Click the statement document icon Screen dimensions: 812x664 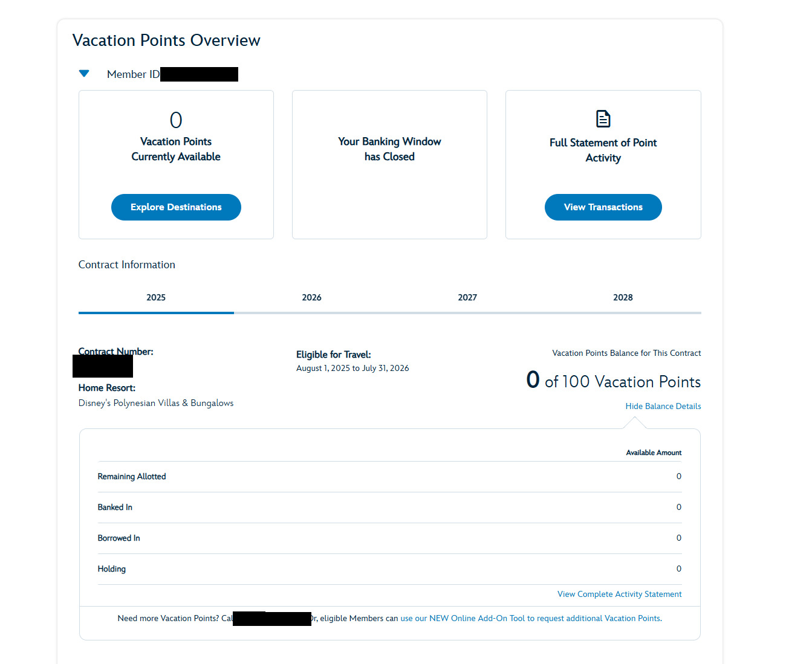pos(603,118)
